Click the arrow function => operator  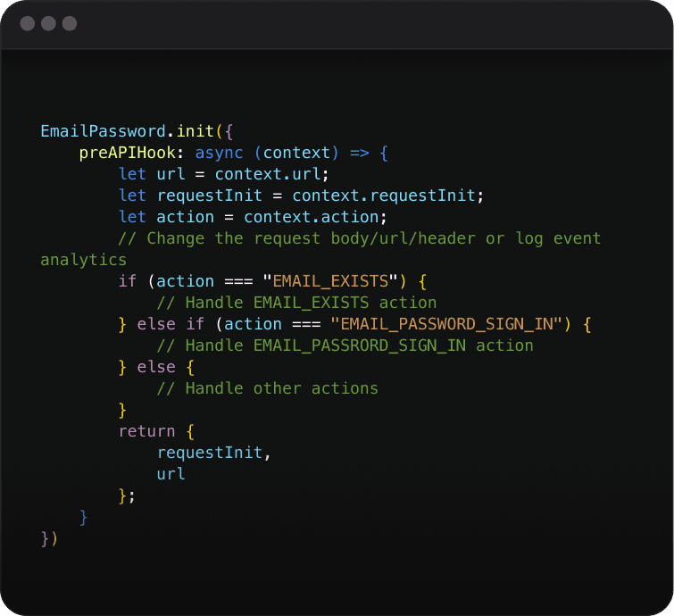pos(359,153)
